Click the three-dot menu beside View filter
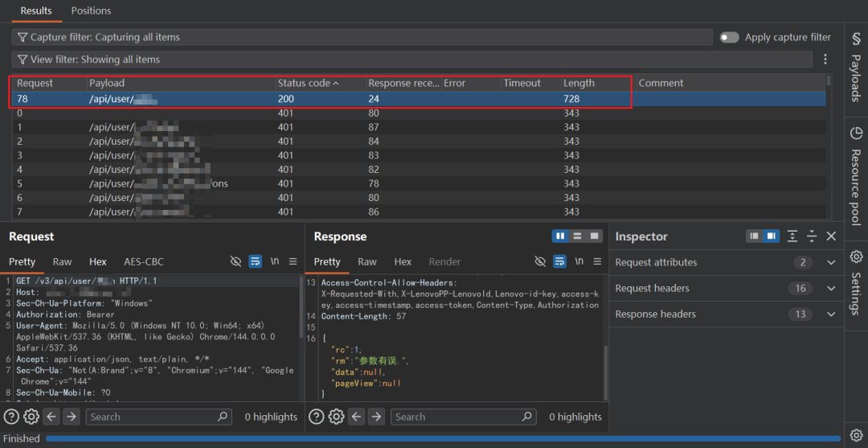 pos(825,60)
